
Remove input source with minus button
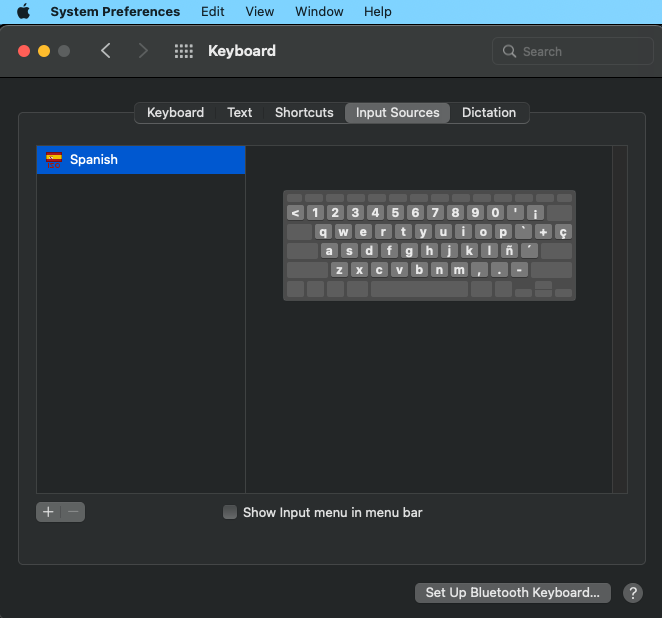[x=73, y=512]
